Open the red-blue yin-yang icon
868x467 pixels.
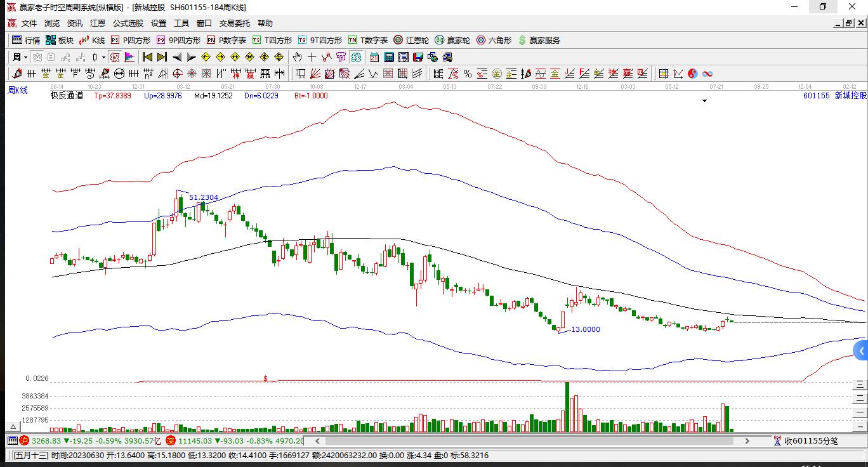692,74
